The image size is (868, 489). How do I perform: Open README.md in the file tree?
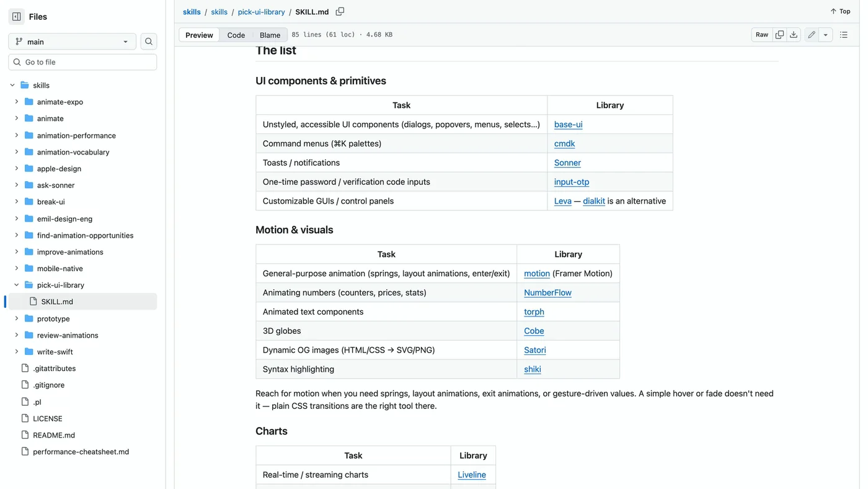54,435
